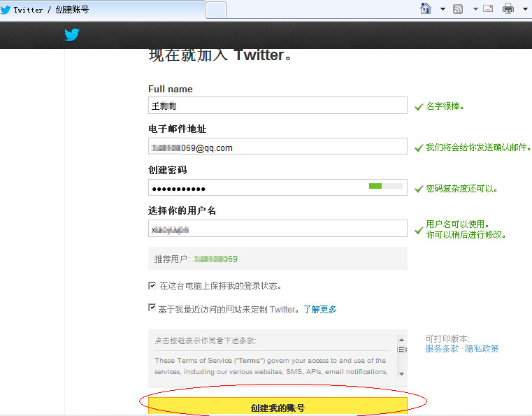Click the 创建密码 password field
Viewport: 532px width, 416px height.
pos(278,187)
